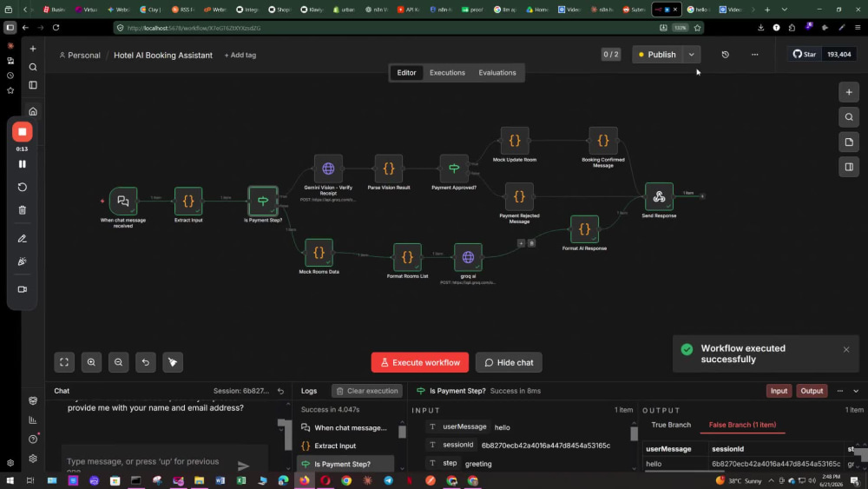868x489 pixels.
Task: Dismiss the Workflow executed successfully toast
Action: click(x=845, y=349)
